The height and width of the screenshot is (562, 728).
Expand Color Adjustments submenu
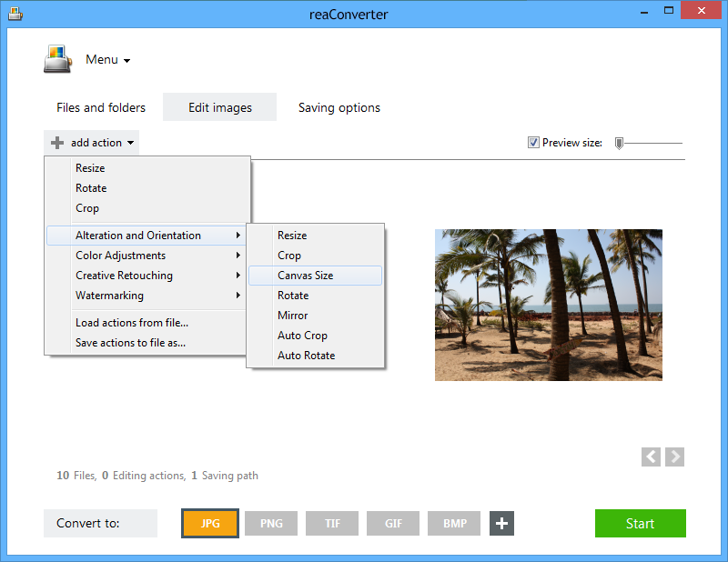point(147,256)
